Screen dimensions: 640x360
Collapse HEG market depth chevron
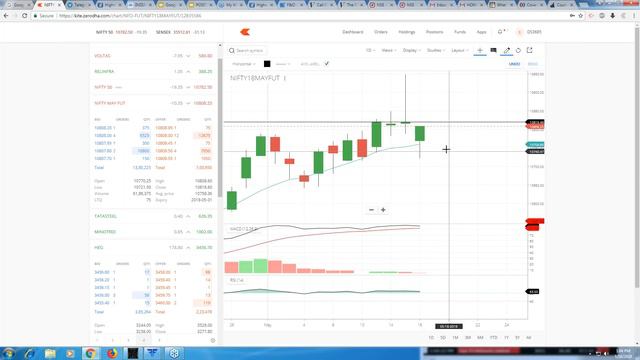[x=188, y=248]
